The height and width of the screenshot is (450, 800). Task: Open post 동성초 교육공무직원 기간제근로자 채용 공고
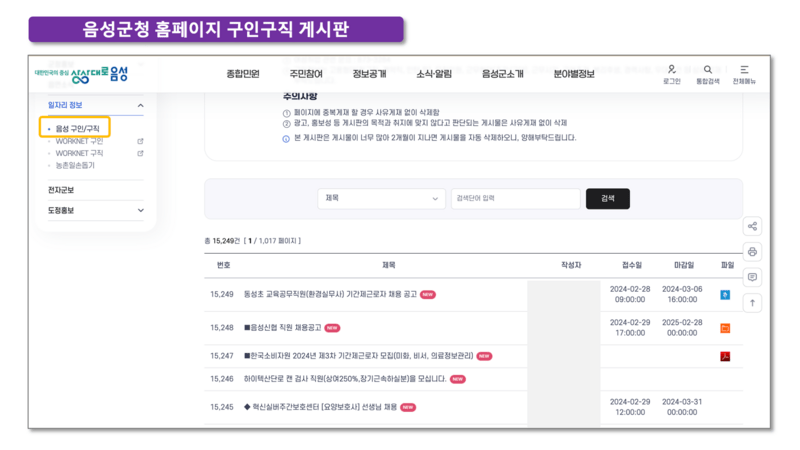tap(330, 294)
